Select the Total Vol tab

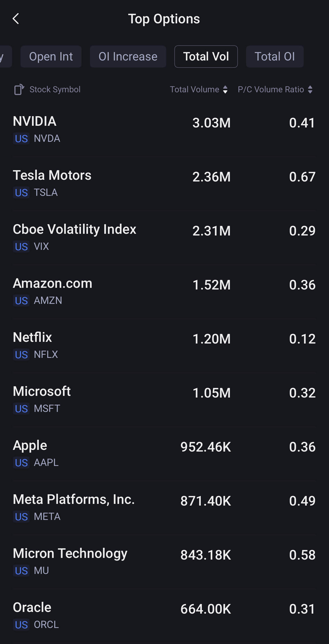(206, 57)
